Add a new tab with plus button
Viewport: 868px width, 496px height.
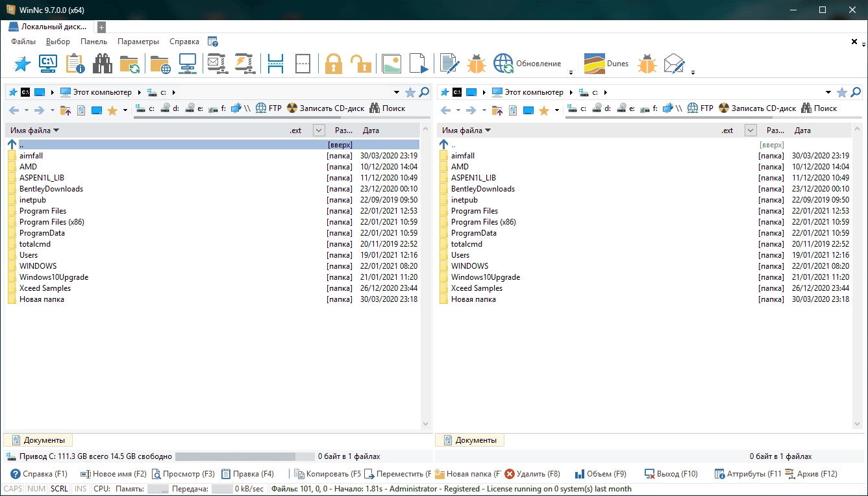point(101,27)
